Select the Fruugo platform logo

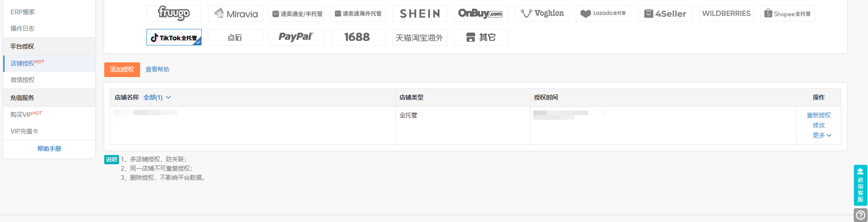[174, 13]
